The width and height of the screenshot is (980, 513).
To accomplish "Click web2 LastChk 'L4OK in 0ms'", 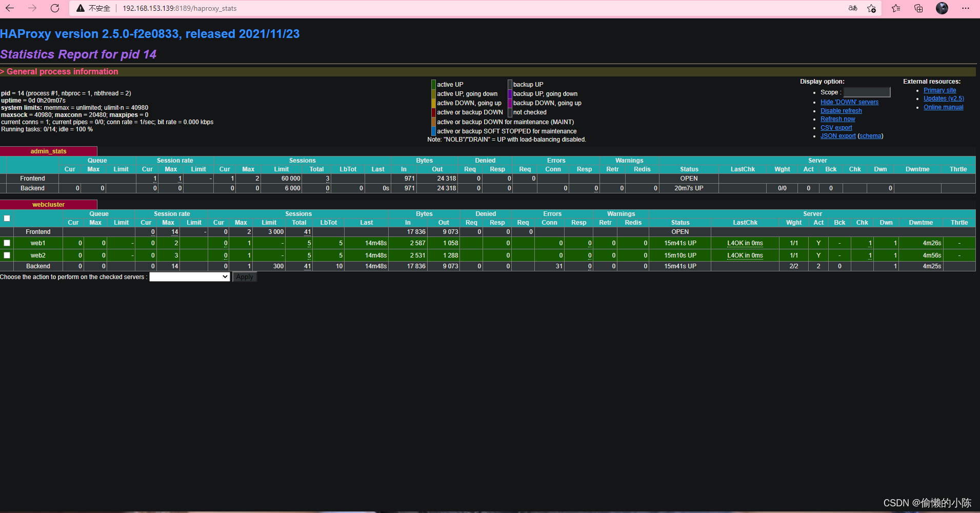I will (x=745, y=255).
